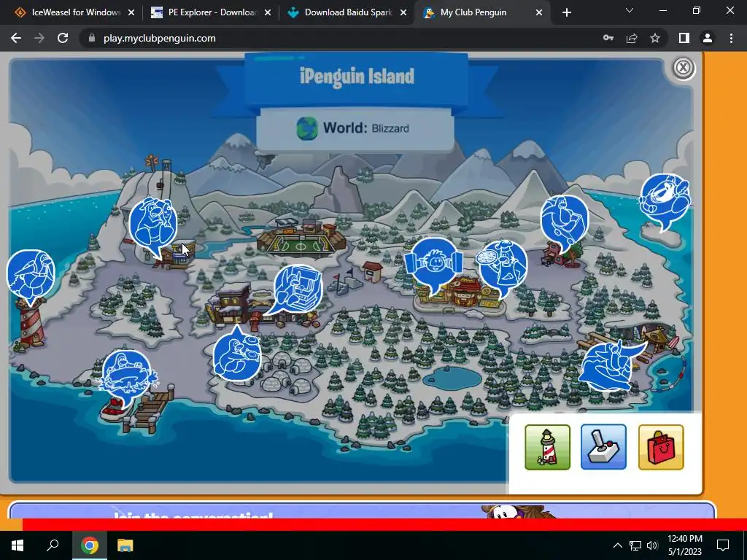Click the Lighthouse Beach penguin bubble
The height and width of the screenshot is (560, 747).
[31, 276]
